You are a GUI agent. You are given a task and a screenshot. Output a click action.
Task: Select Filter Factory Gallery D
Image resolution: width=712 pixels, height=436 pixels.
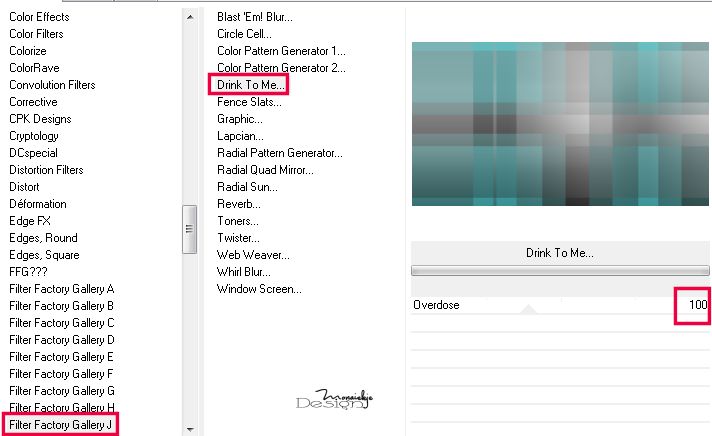61,340
